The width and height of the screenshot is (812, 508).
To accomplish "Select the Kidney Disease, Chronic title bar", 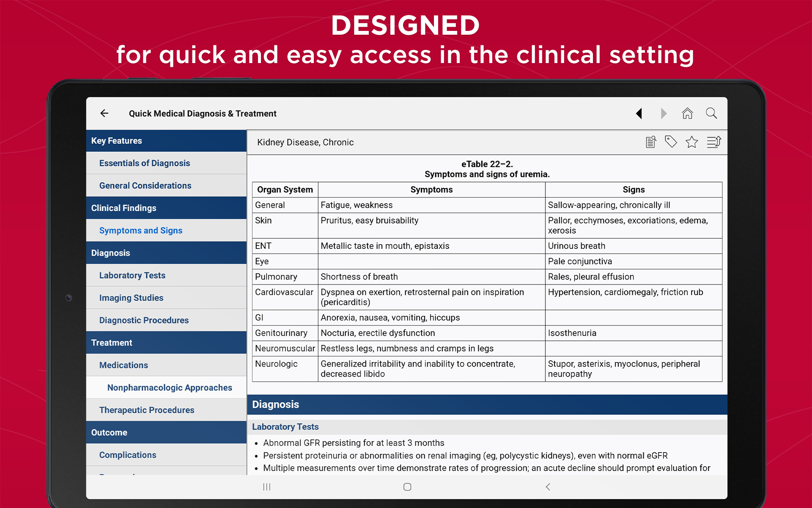I will pyautogui.click(x=305, y=142).
